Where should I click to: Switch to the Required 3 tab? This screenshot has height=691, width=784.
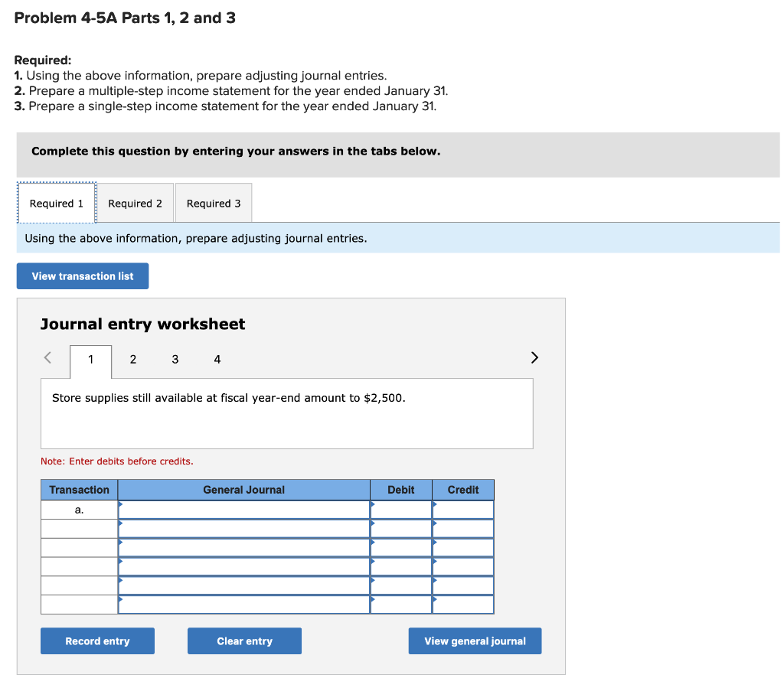(x=213, y=203)
